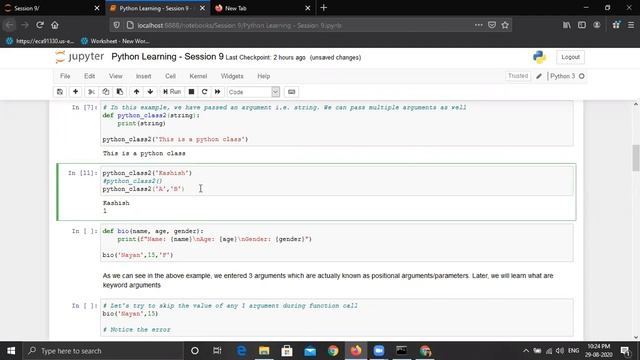
Task: Close the Python Learning browser tab
Action: tap(201, 8)
